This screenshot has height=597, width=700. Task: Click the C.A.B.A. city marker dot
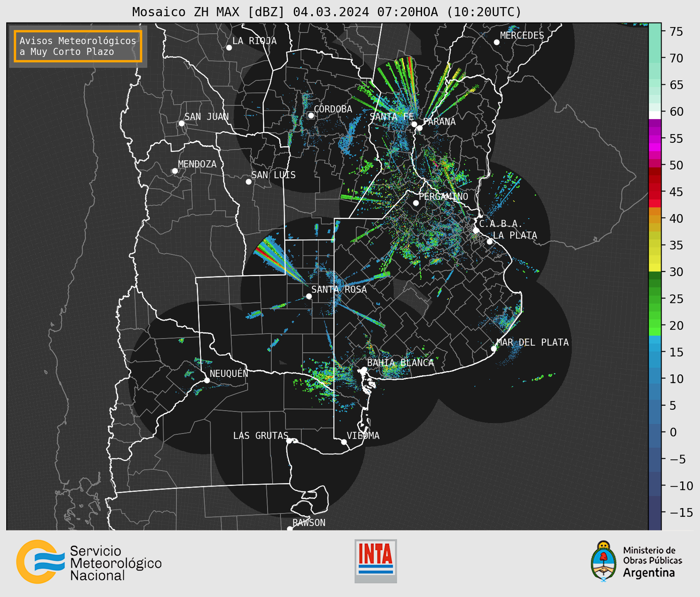point(476,230)
